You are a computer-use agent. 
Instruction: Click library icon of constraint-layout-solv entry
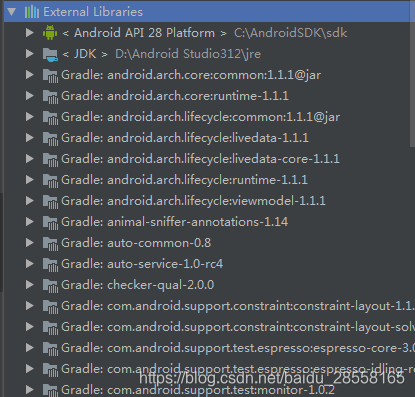click(x=50, y=328)
